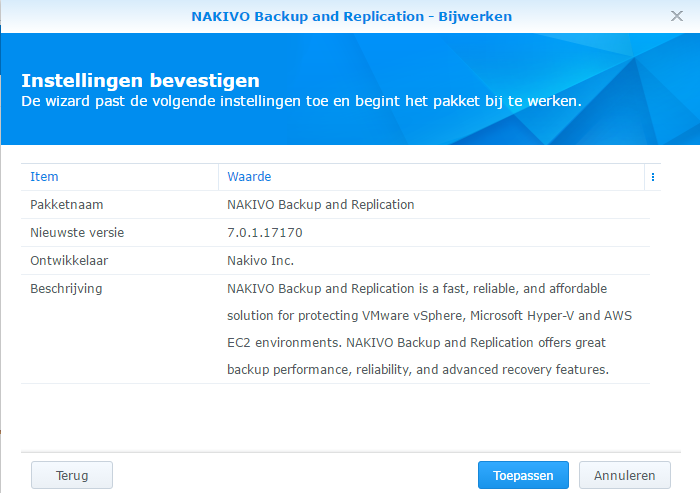Click the first line of the description text
700x493 pixels.
coord(417,289)
